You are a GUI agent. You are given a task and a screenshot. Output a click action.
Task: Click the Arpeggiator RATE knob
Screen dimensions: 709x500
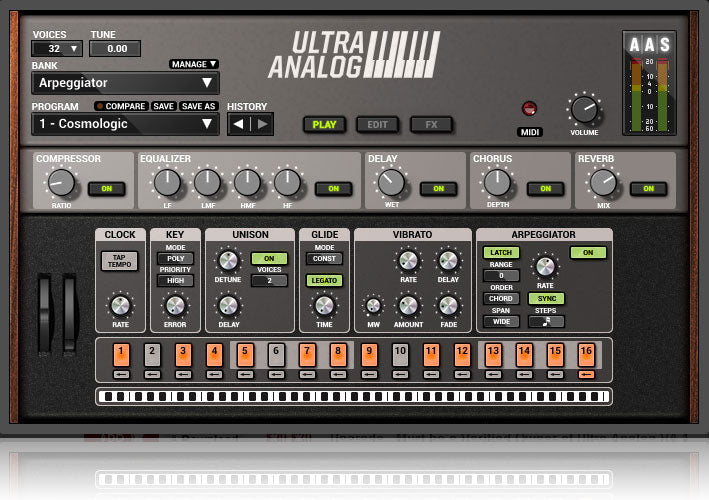pyautogui.click(x=545, y=267)
